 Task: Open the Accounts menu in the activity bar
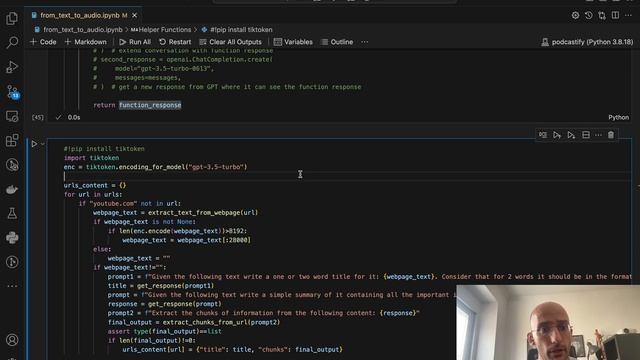click(x=12, y=340)
